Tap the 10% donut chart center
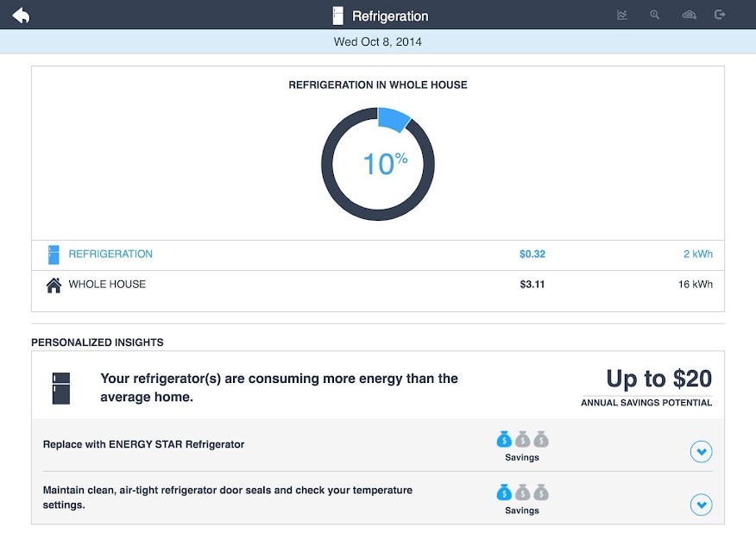 [x=385, y=164]
